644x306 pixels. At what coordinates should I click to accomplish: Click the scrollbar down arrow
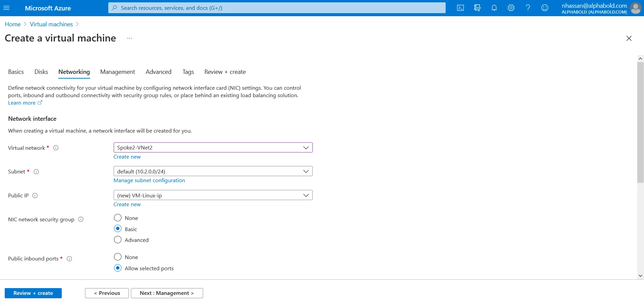tap(640, 276)
